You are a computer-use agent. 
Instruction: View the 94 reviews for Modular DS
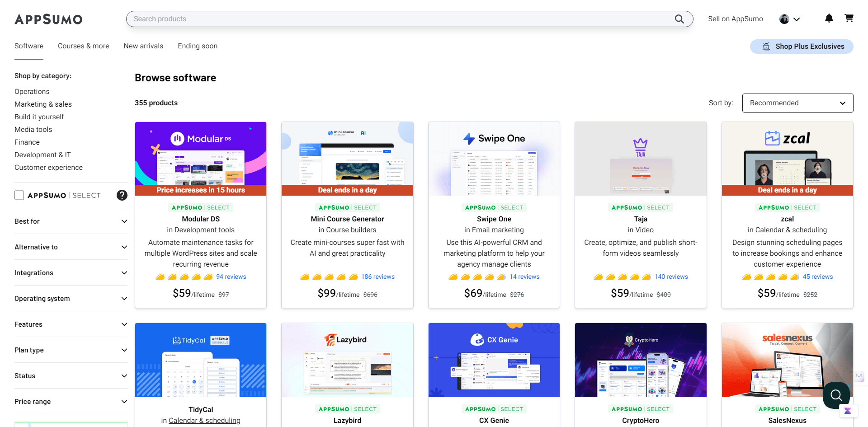click(231, 277)
